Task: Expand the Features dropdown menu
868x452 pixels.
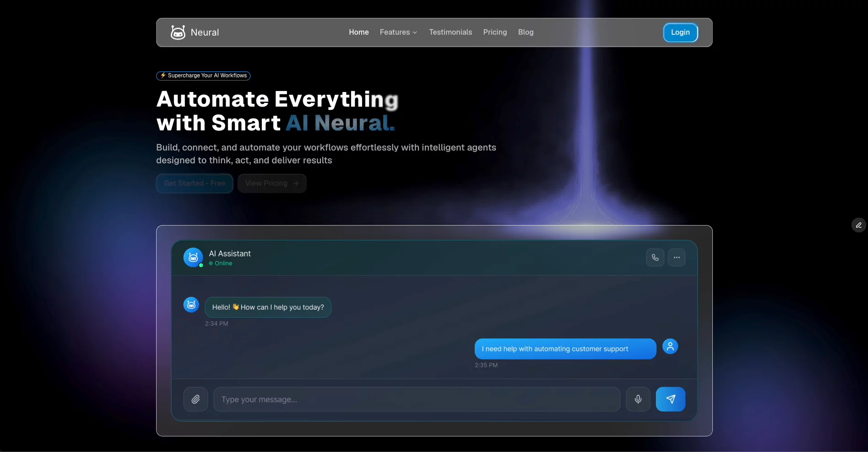Action: (398, 32)
